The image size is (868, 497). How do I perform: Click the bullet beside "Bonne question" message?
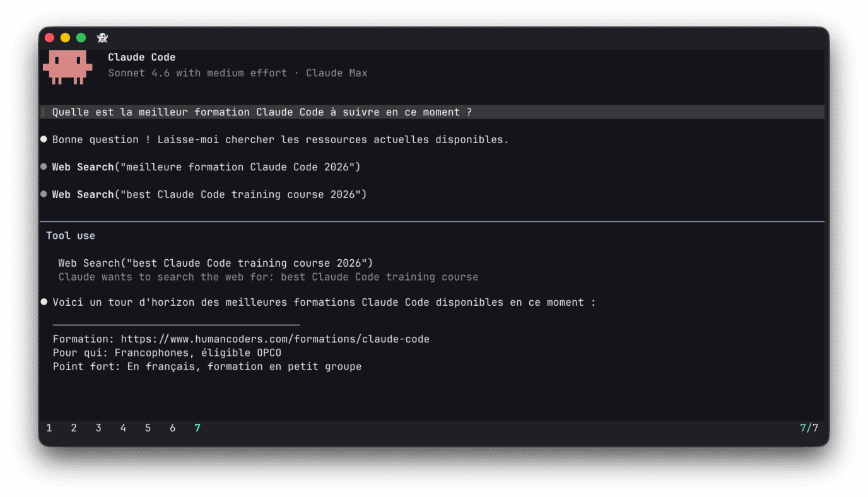[x=43, y=139]
